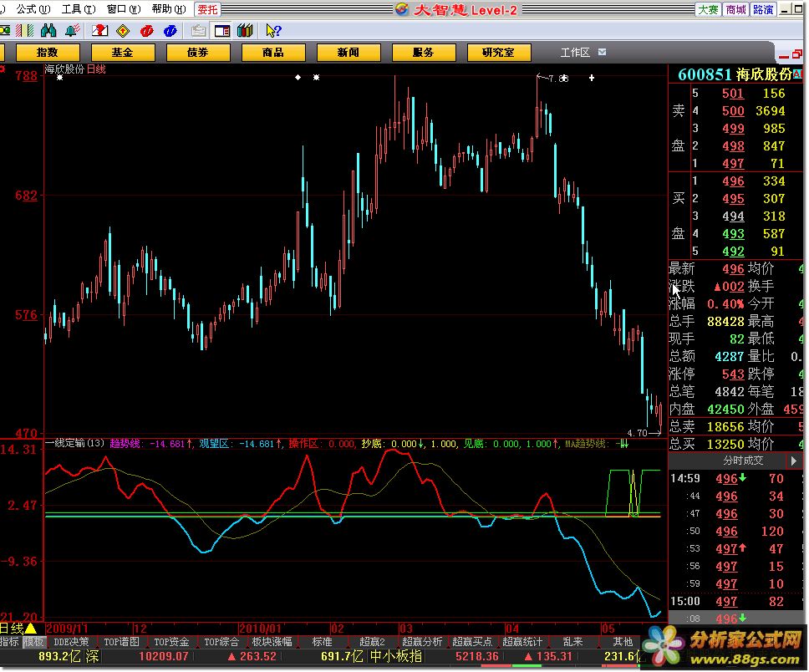Switch to the 指标 tab

10,642
